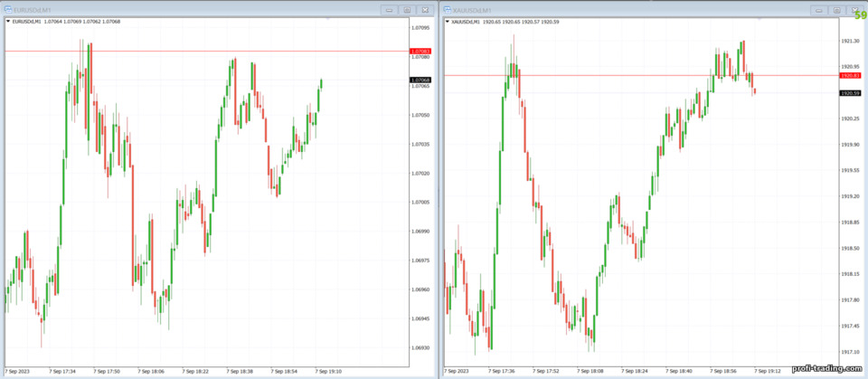The image size is (868, 379).
Task: Click the 7 Sep 19:10 time label
Action: click(x=328, y=371)
